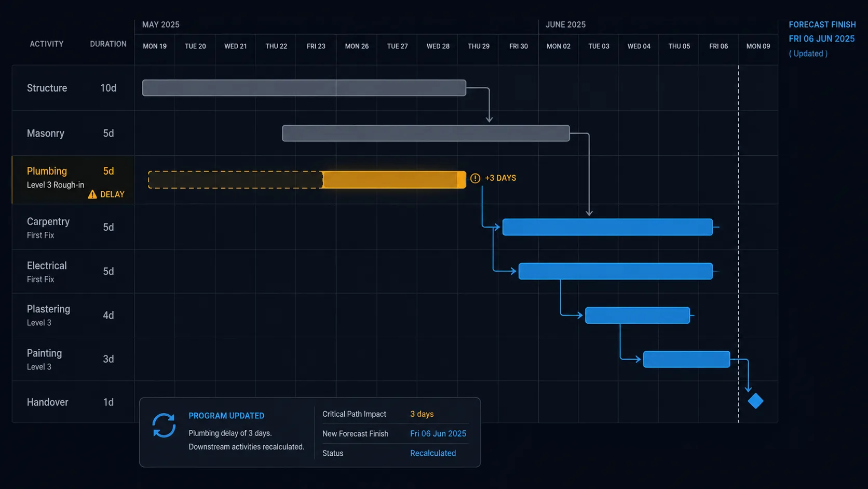Click the Structure 10d duration value
The height and width of the screenshot is (489, 868).
coord(108,88)
